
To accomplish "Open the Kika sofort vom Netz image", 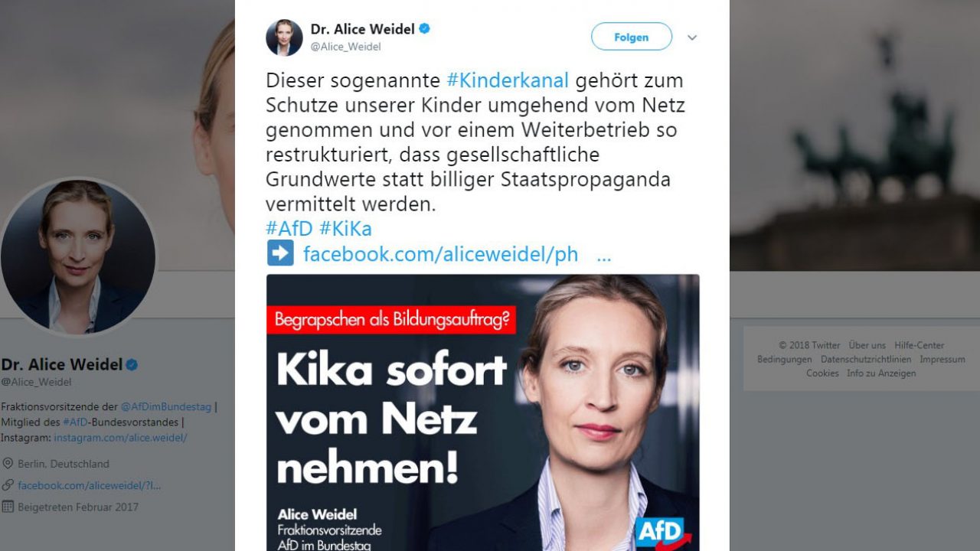I will point(482,412).
